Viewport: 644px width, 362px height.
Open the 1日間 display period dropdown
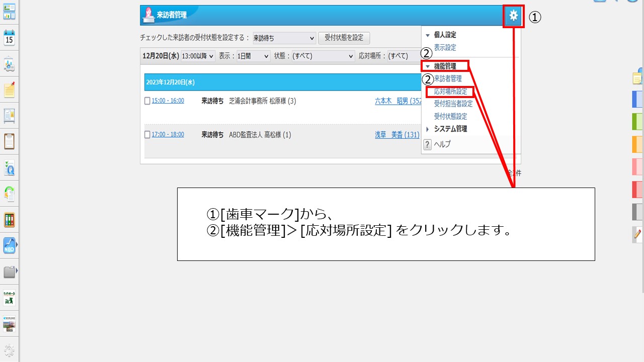(x=254, y=56)
